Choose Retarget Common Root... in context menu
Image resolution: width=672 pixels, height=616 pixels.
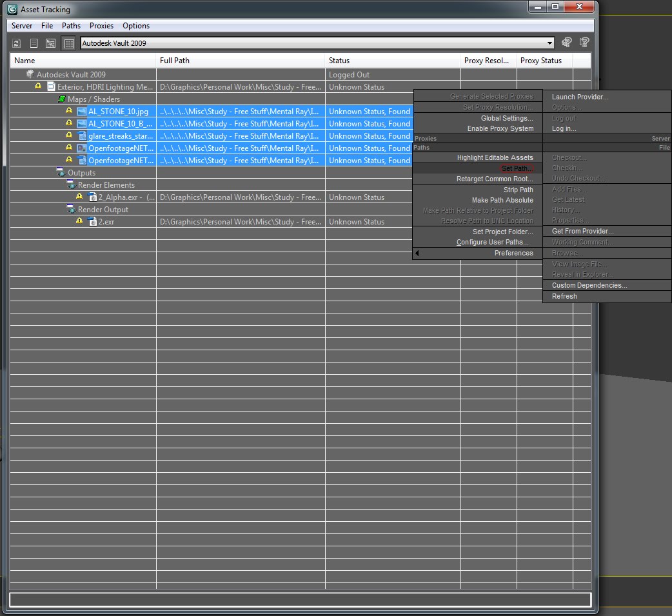click(495, 179)
